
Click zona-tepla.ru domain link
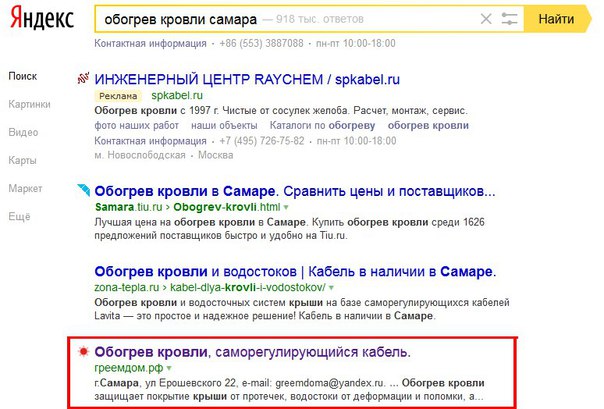click(x=127, y=288)
